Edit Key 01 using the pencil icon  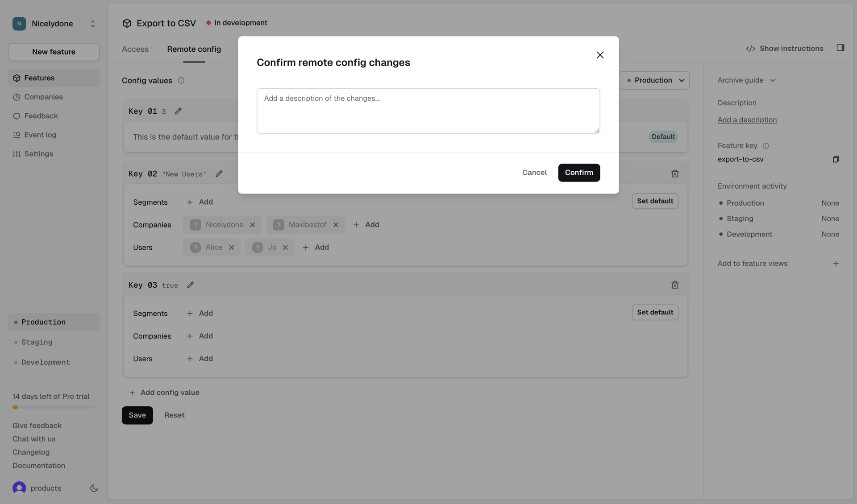coord(178,111)
